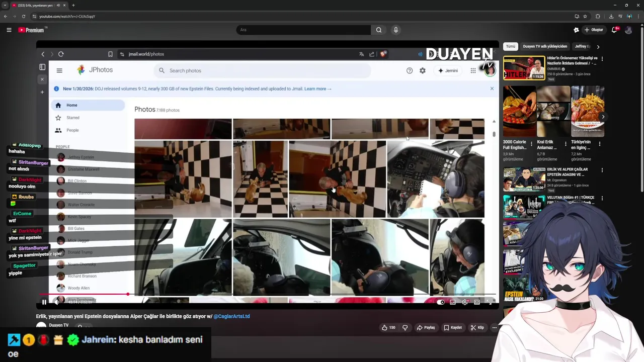Open the Hitler video thumbnail
The height and width of the screenshot is (362, 644).
(x=524, y=68)
